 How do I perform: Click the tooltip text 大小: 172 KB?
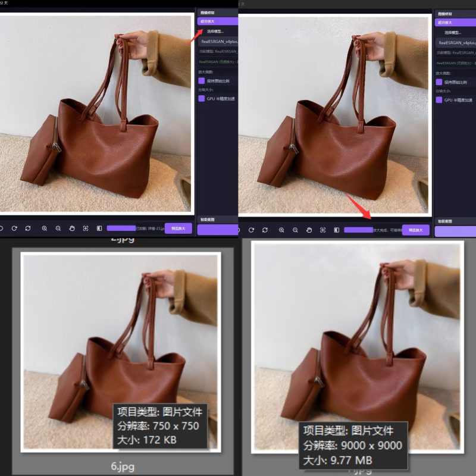point(147,440)
